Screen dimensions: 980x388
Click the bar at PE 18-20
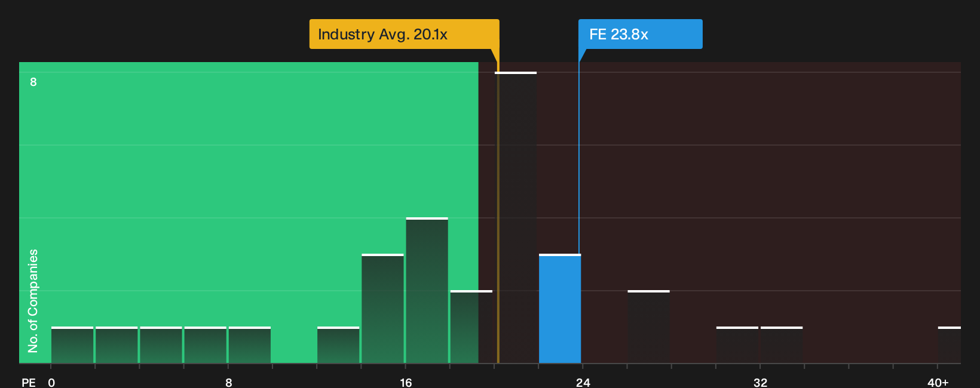pos(471,327)
